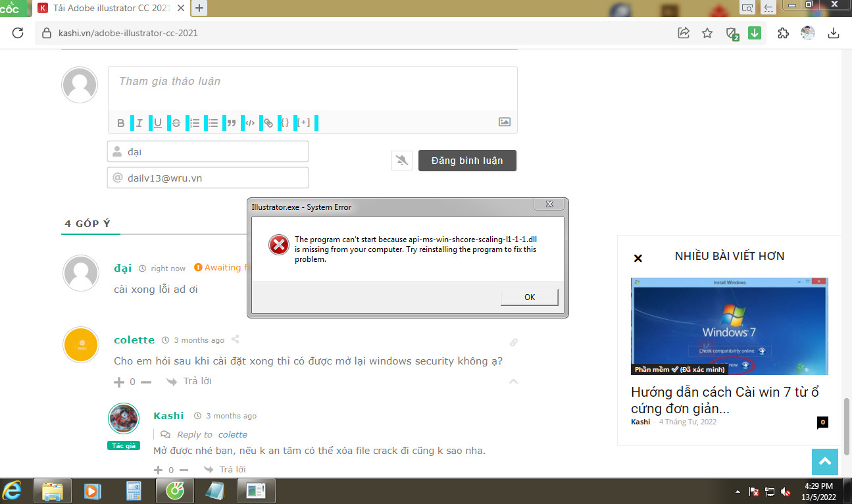The height and width of the screenshot is (504, 852).
Task: Click the green download arrow icon
Action: click(755, 33)
